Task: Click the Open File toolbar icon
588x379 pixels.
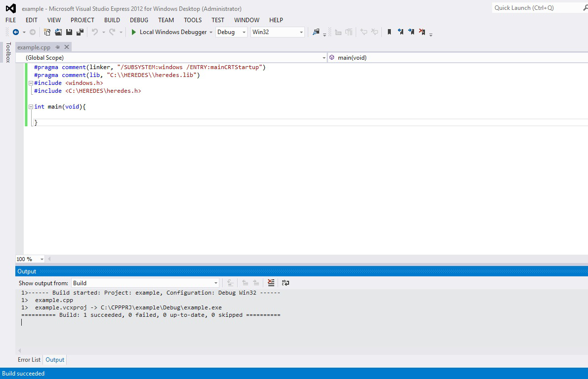Action: pos(58,32)
